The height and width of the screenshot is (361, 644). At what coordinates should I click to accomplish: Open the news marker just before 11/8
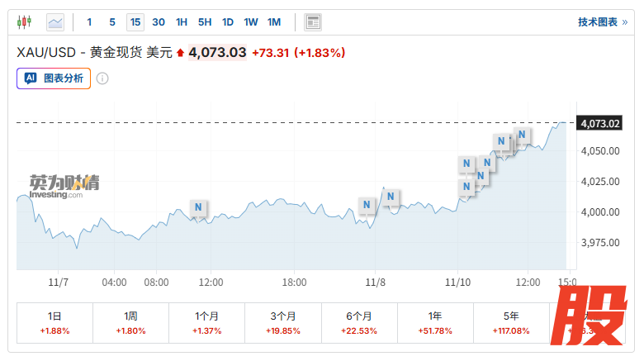(x=368, y=204)
